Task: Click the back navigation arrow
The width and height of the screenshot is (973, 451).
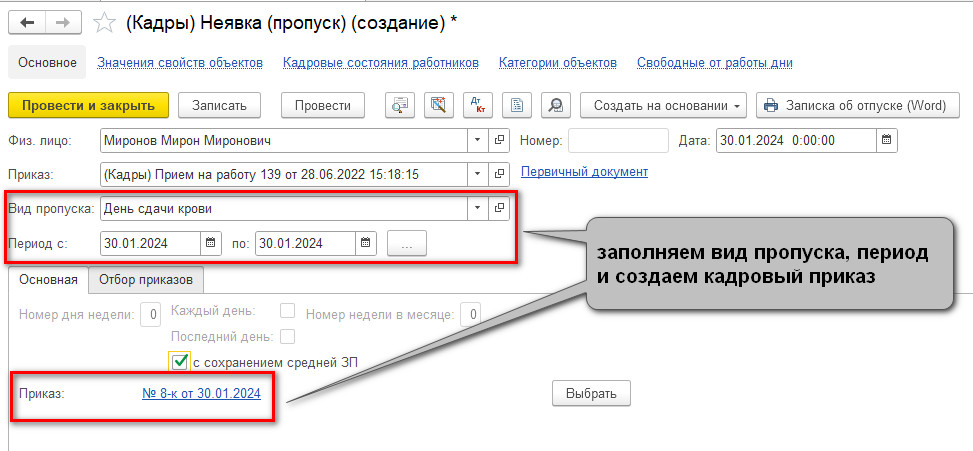Action: (26, 21)
